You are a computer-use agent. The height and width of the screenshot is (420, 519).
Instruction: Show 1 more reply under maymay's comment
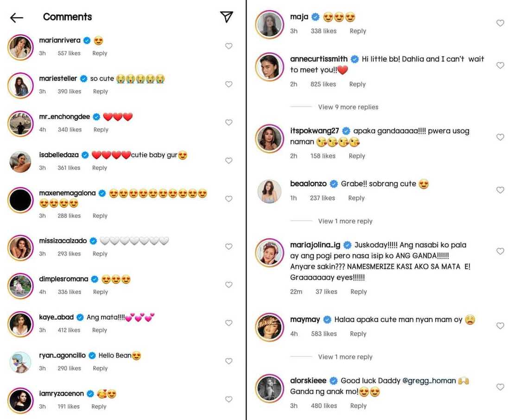coord(345,357)
